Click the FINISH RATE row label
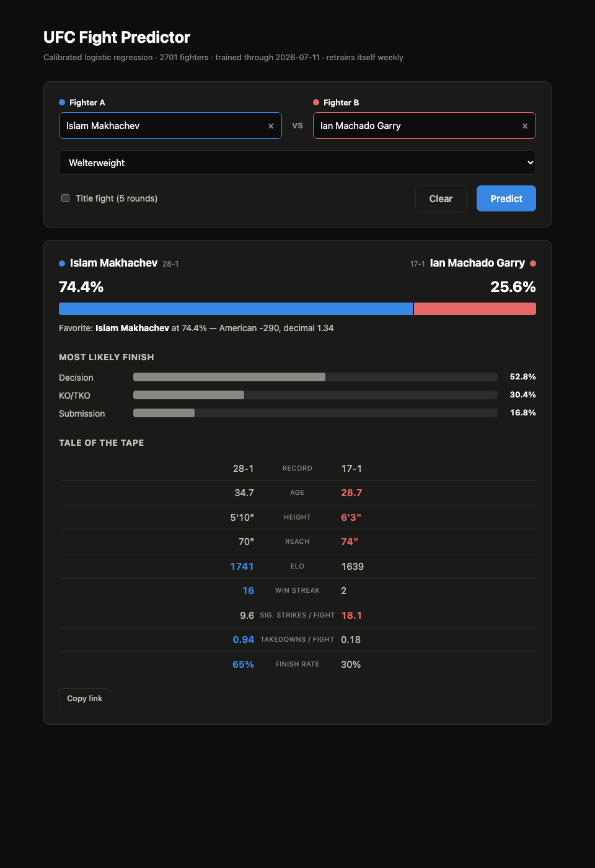 point(297,665)
